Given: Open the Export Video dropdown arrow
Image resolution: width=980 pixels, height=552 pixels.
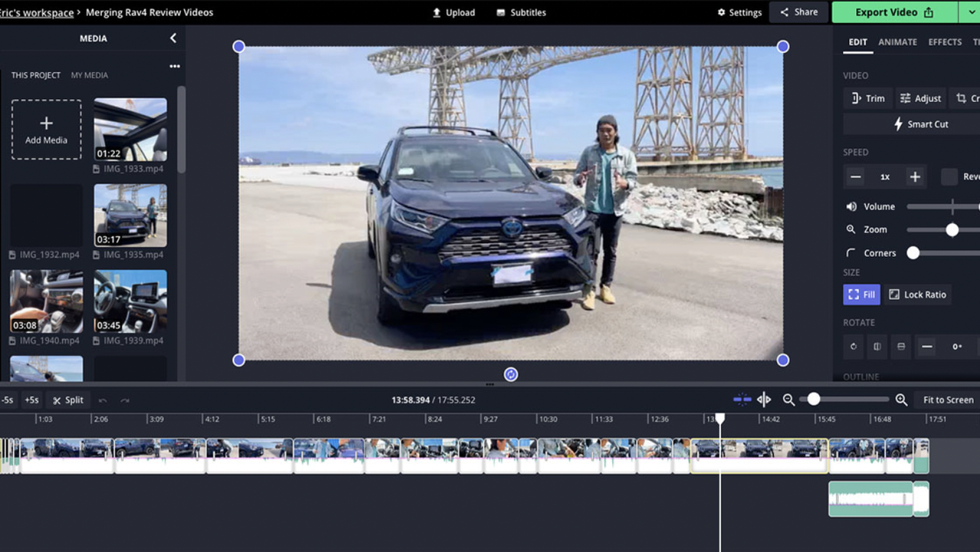Looking at the screenshot, I should pyautogui.click(x=970, y=12).
